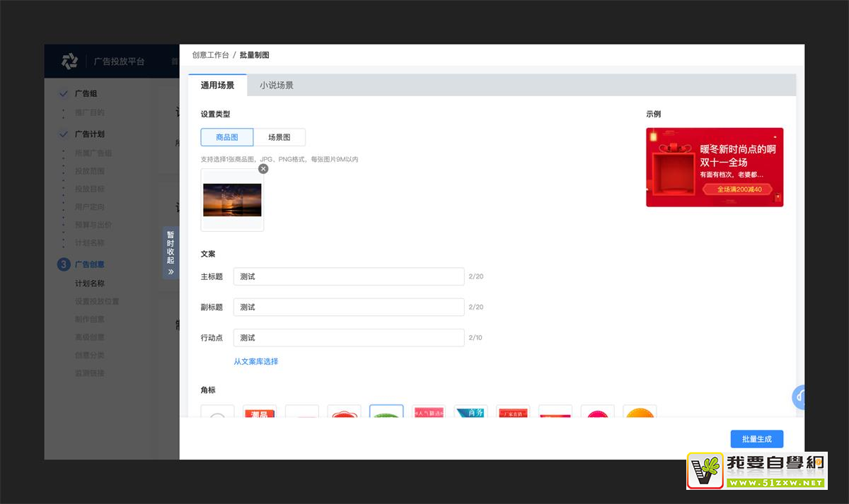This screenshot has height=504, width=849.
Task: Collapse the panel with 暂时收起
Action: 171,252
